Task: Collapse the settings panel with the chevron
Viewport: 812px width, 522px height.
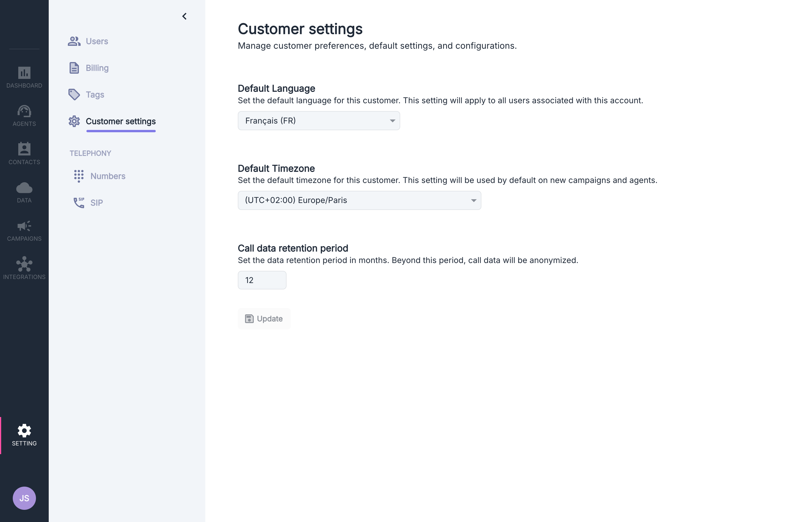Action: 184,16
